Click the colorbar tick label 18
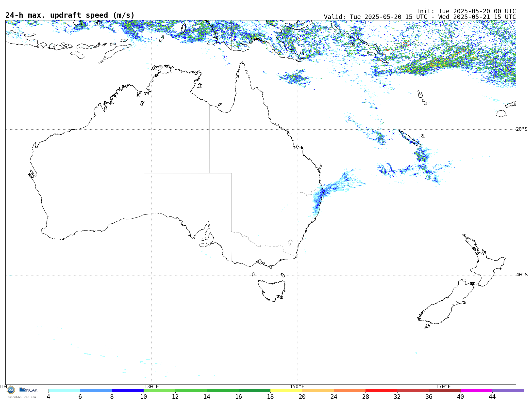The width and height of the screenshot is (532, 400). pos(270,397)
